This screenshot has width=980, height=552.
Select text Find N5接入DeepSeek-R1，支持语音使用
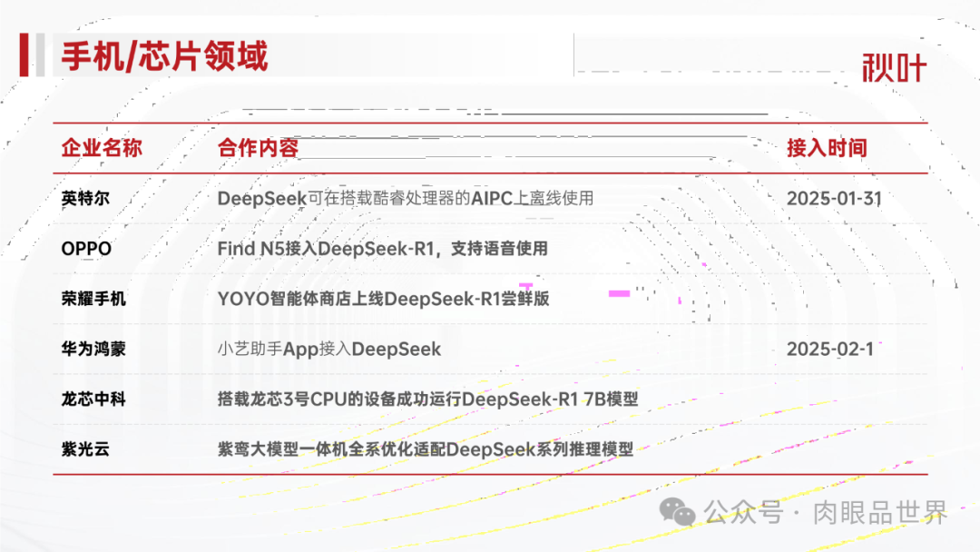tap(383, 249)
